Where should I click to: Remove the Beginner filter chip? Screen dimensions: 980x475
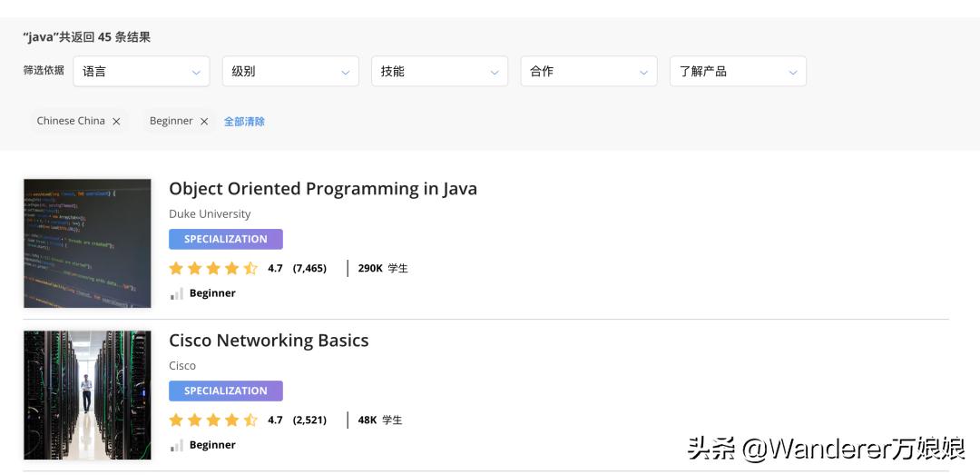[x=204, y=122]
